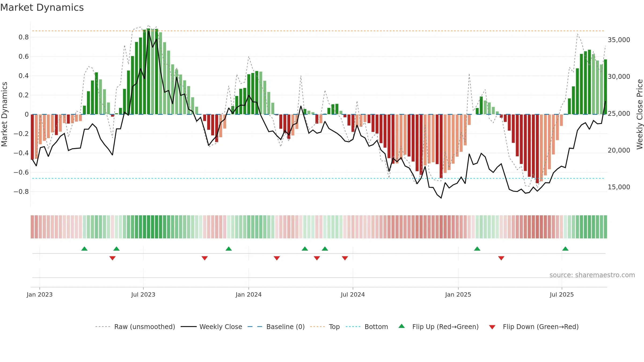Click the Market Dynamics vertical axis title
Screen dimensions: 644x362
[x=4, y=114]
